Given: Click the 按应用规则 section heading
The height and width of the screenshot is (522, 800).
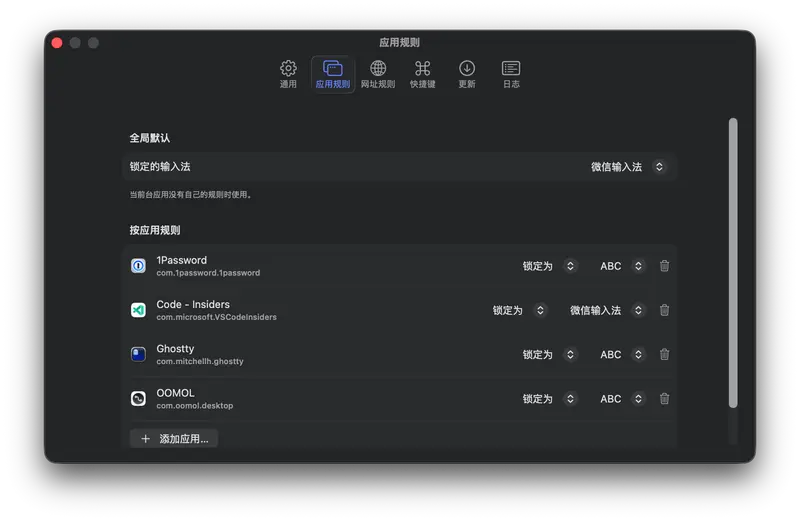Looking at the screenshot, I should pos(155,231).
